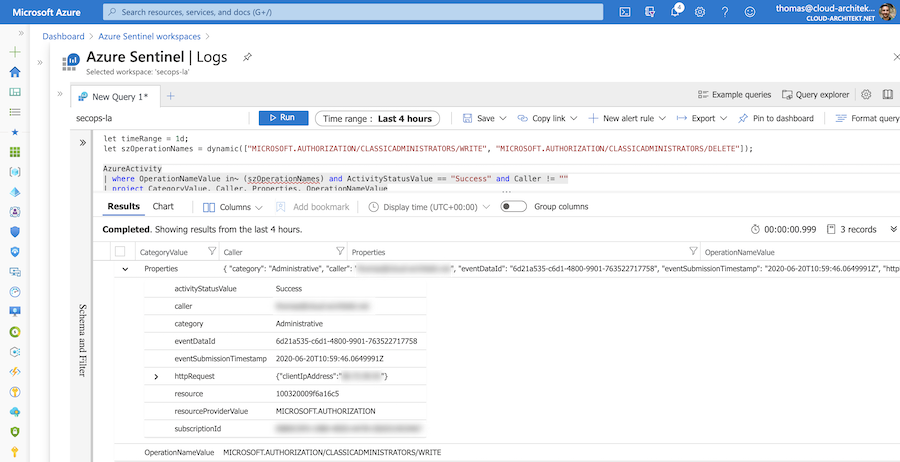Open Query explorer
Viewport: 900px width, 462px height.
pos(815,95)
